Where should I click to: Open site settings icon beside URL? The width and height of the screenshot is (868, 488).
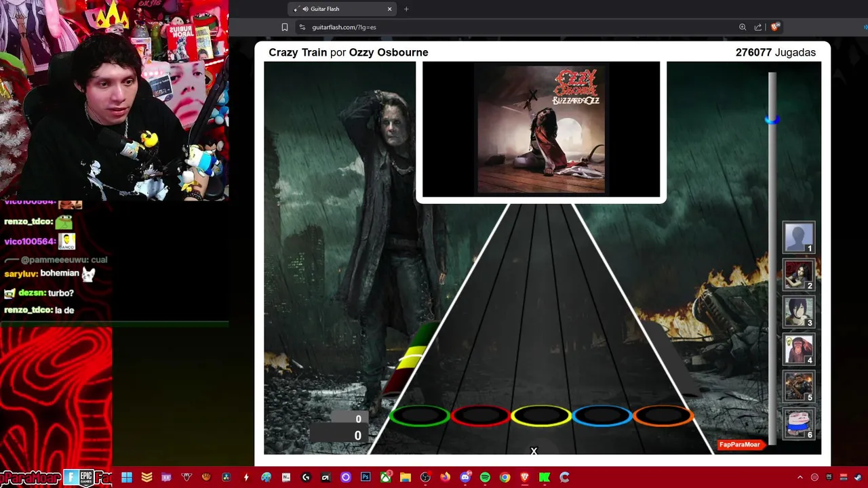[x=302, y=27]
